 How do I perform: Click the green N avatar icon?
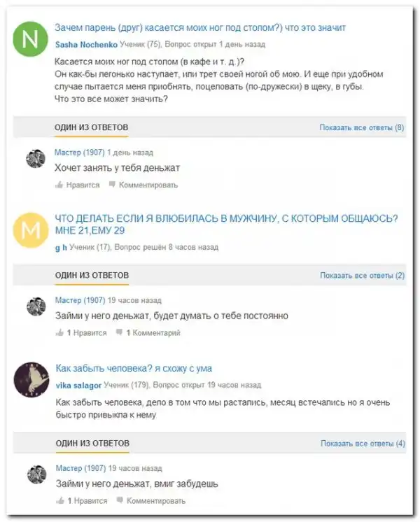click(31, 40)
